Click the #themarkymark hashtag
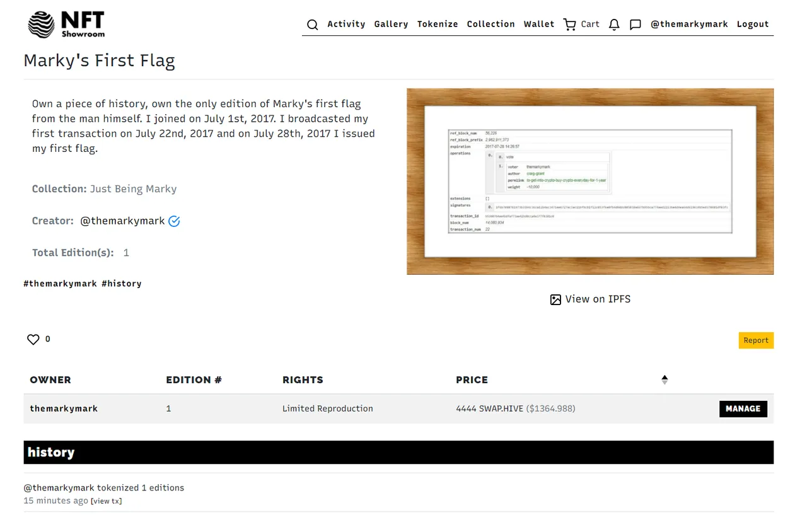Screen dimensions: 807x532 60,284
